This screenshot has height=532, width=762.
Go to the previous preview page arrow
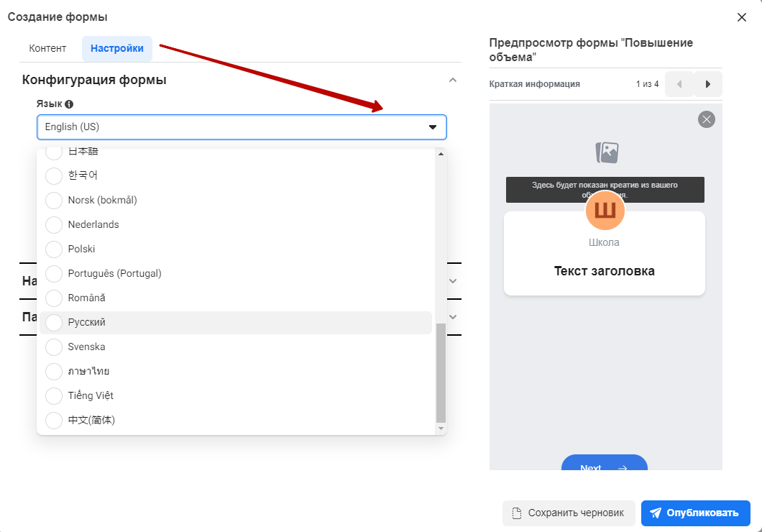[x=679, y=84]
